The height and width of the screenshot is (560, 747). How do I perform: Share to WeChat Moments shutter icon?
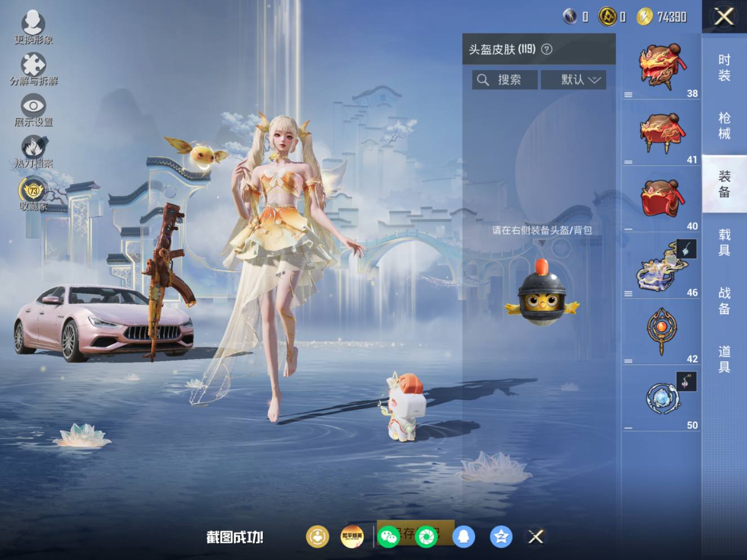tap(426, 537)
